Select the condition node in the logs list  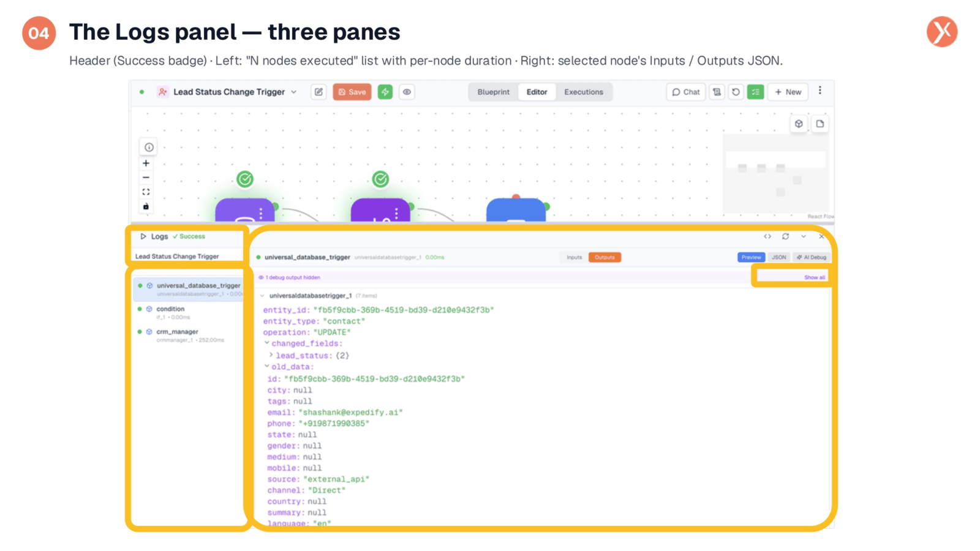point(189,312)
